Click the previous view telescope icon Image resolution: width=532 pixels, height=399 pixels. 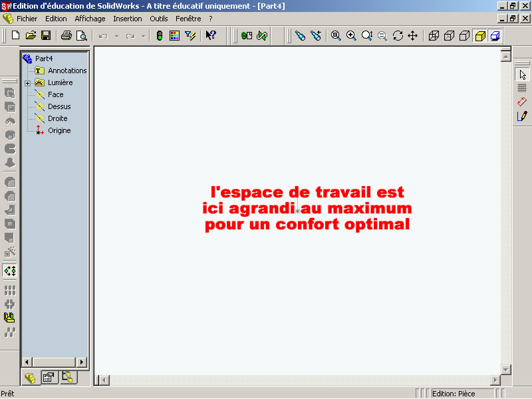[316, 35]
